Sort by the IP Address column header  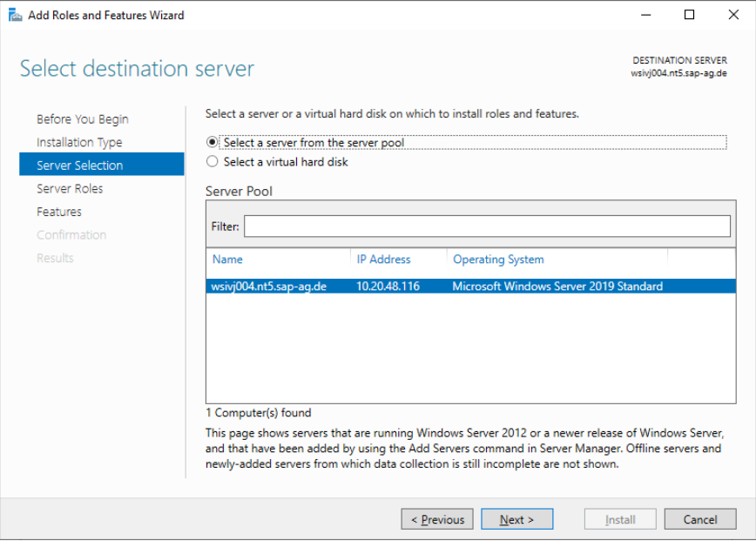pos(383,259)
